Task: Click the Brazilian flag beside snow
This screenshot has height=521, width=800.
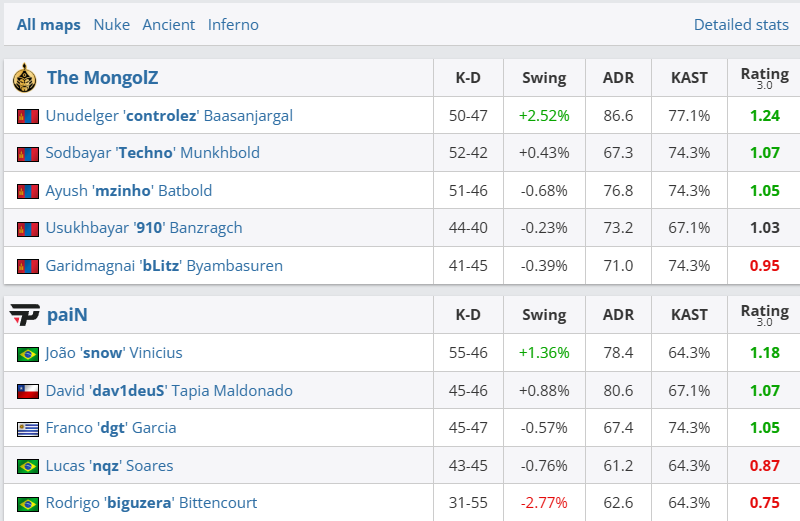Action: (27, 353)
